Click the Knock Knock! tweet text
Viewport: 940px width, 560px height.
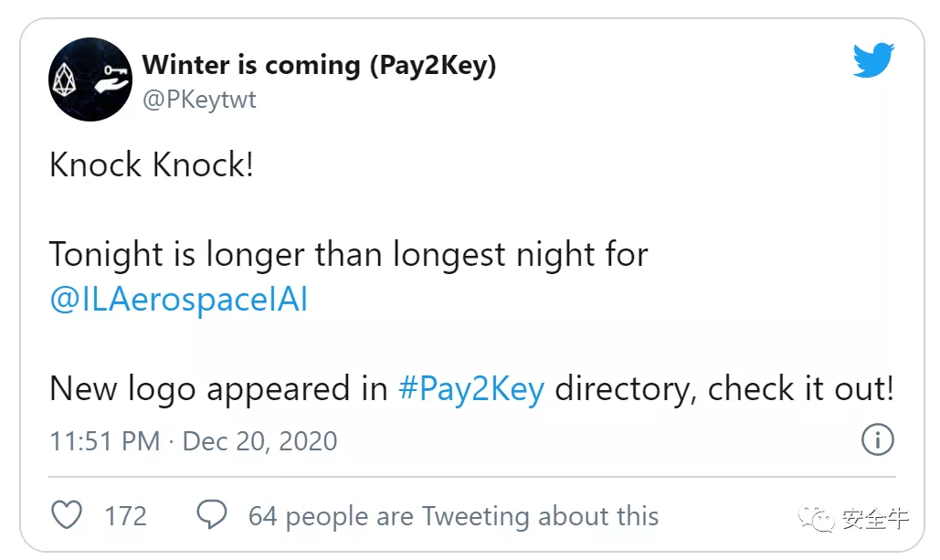(152, 164)
